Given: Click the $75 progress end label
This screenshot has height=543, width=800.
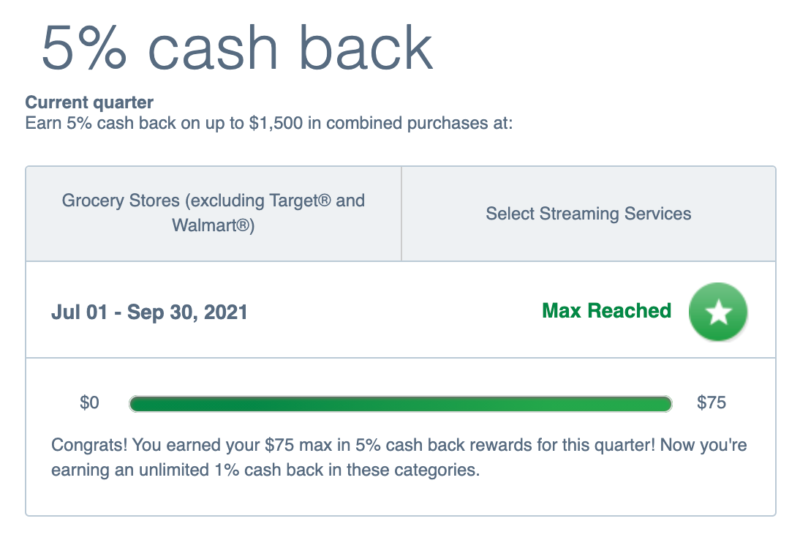Looking at the screenshot, I should (711, 404).
